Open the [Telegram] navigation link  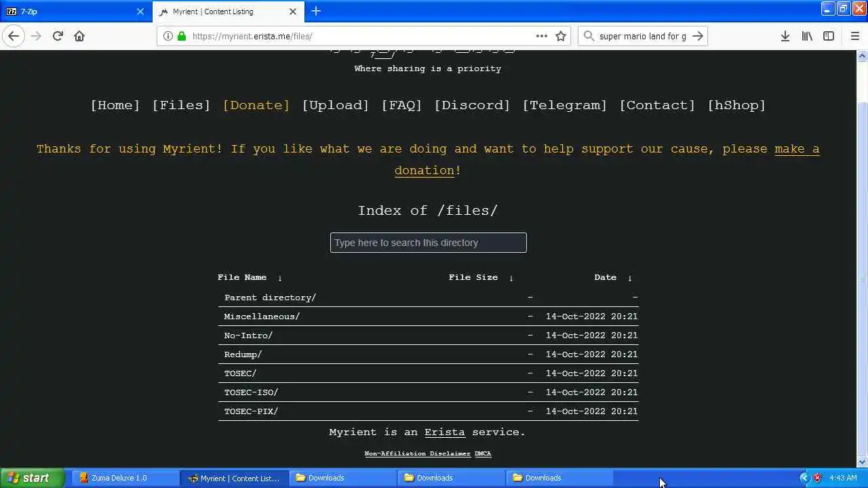565,105
